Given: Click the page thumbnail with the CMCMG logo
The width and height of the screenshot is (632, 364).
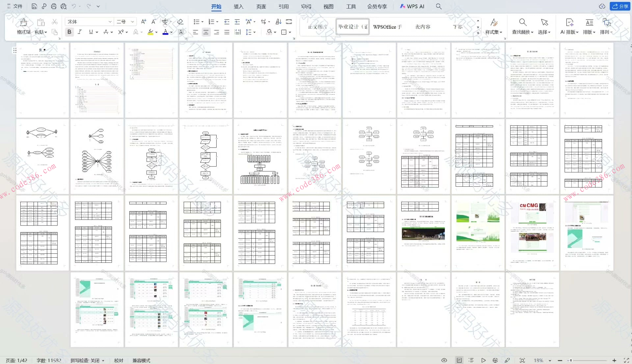Looking at the screenshot, I should pyautogui.click(x=532, y=233).
